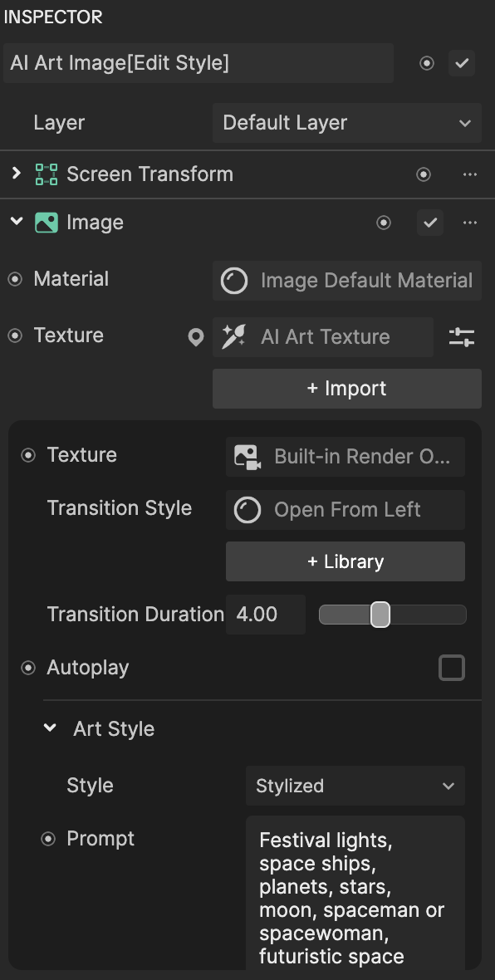Click the radio dot beside the inner Texture label
Viewport: 495px width, 980px height.
tap(28, 456)
